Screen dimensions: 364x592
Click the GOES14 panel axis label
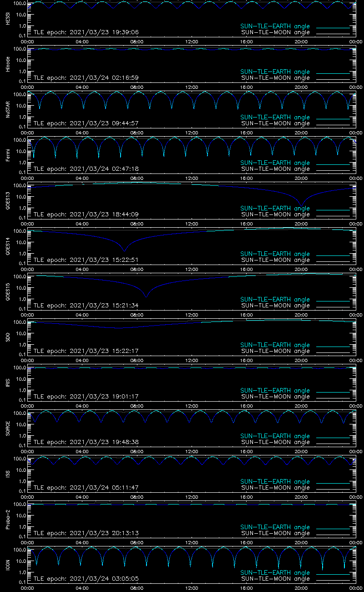tap(8, 246)
